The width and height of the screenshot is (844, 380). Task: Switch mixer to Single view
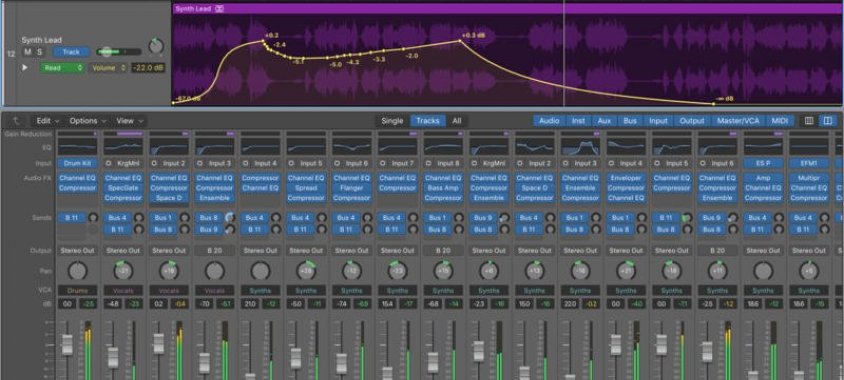392,121
